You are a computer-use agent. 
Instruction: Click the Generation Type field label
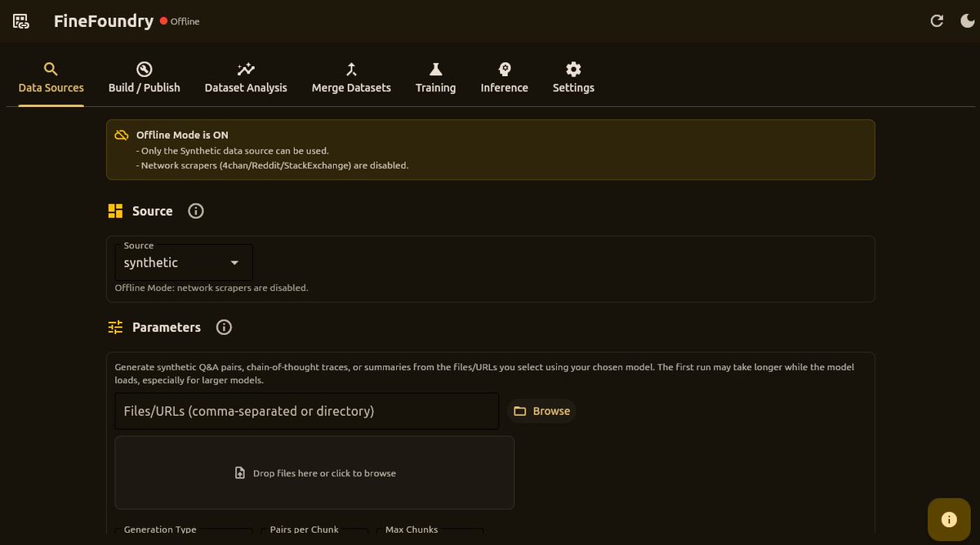coord(160,529)
